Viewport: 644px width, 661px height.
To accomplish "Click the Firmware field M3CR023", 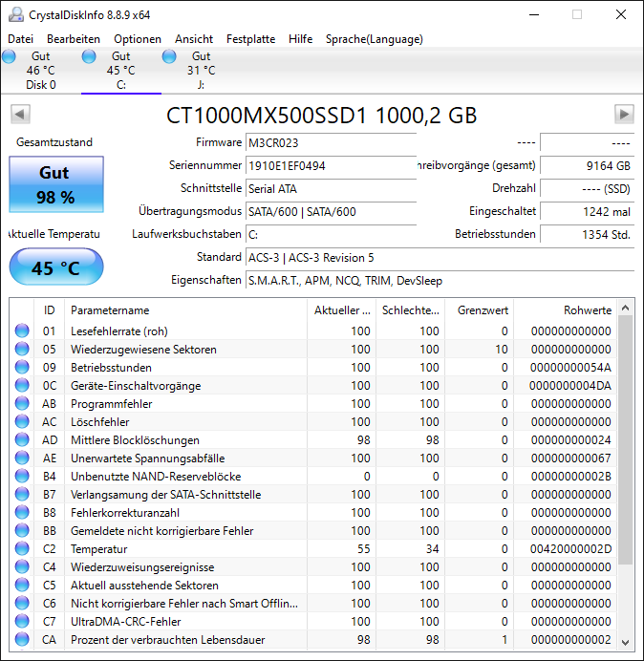I will pyautogui.click(x=331, y=143).
